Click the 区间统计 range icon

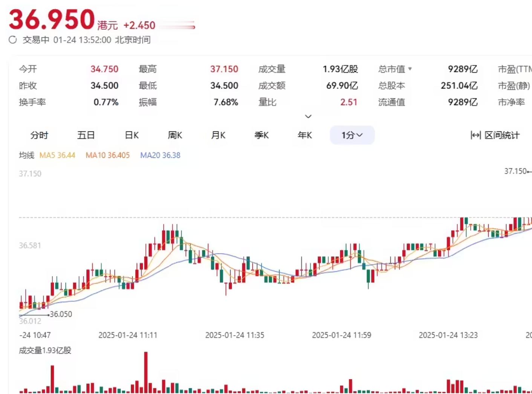pos(475,135)
